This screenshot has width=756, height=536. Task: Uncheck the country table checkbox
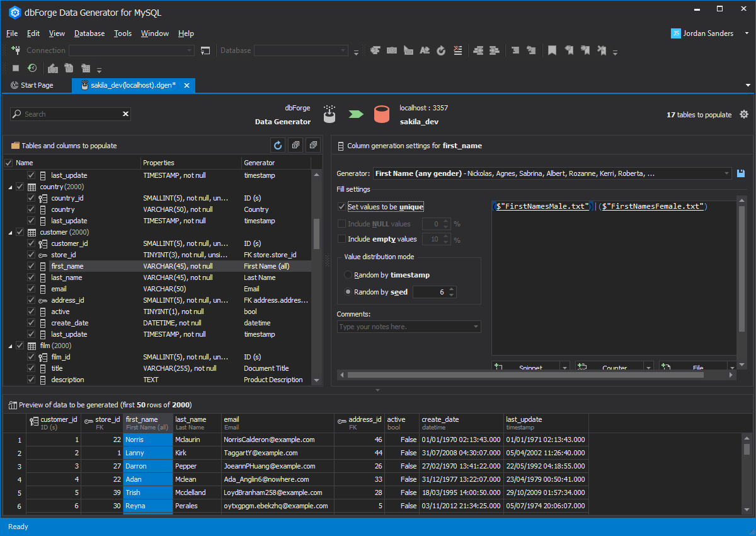tap(20, 187)
